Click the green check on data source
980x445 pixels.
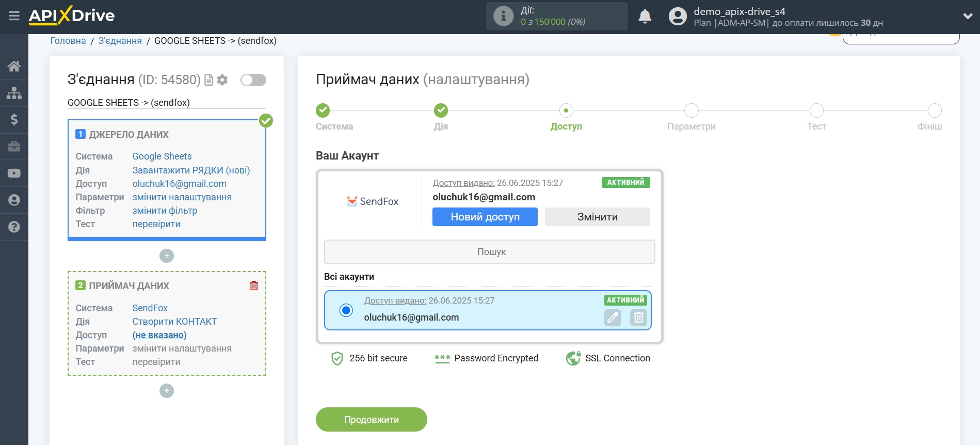[x=266, y=121]
